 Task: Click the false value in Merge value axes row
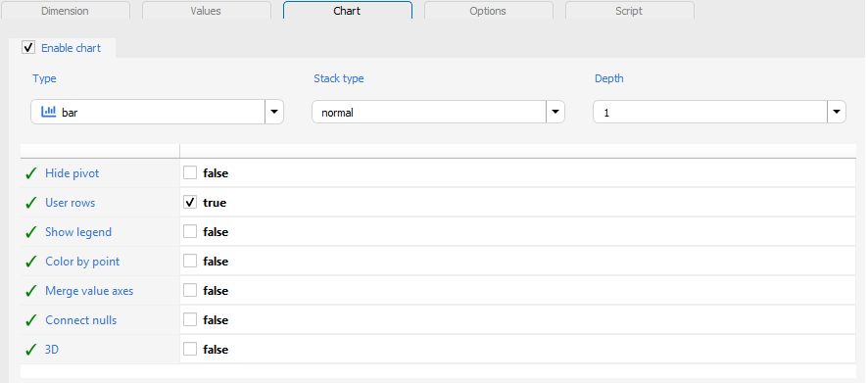pyautogui.click(x=216, y=291)
